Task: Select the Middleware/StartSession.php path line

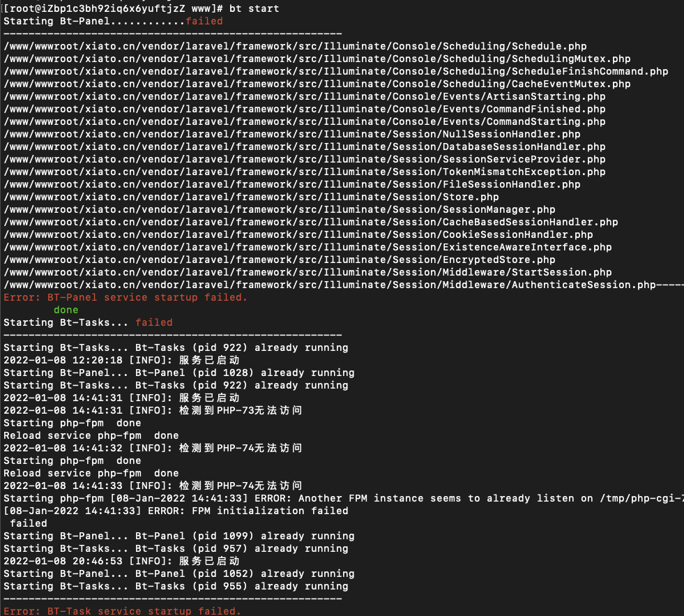Action: 307,272
